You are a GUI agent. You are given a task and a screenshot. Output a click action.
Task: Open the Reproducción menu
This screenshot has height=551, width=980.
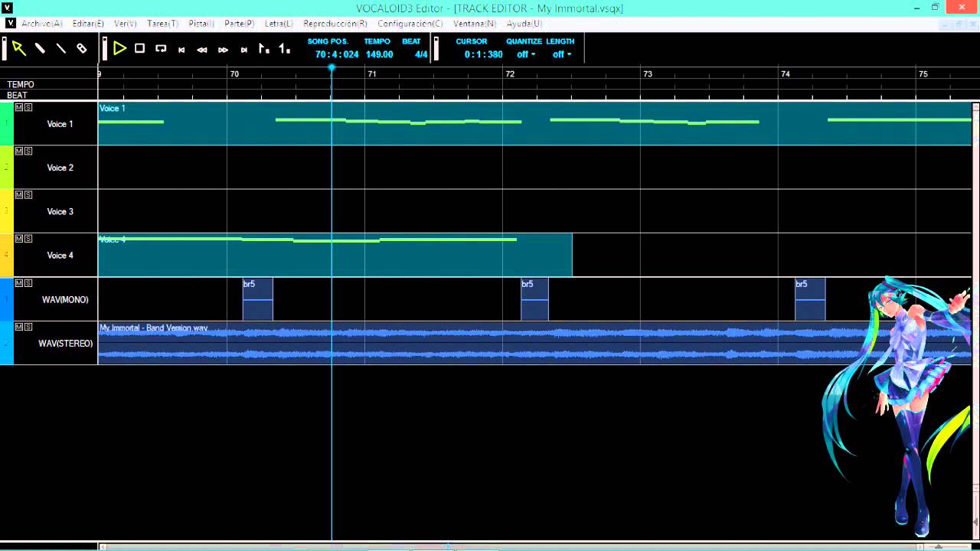[335, 24]
